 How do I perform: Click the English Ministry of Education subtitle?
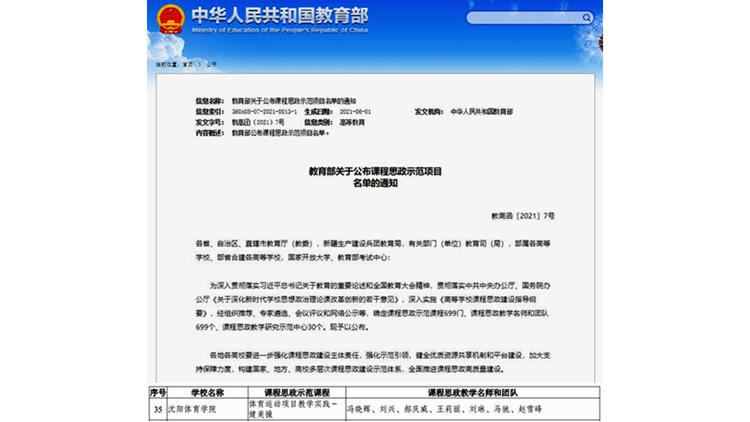[280, 30]
